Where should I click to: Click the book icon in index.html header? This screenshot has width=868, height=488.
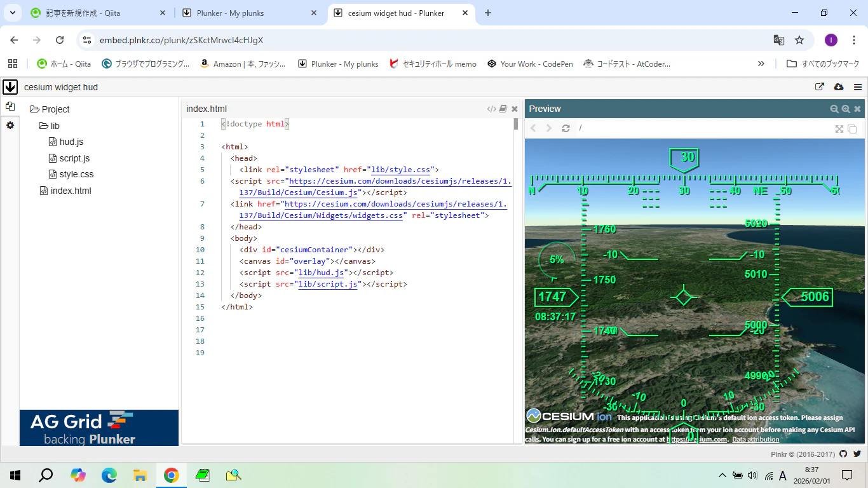(x=503, y=109)
